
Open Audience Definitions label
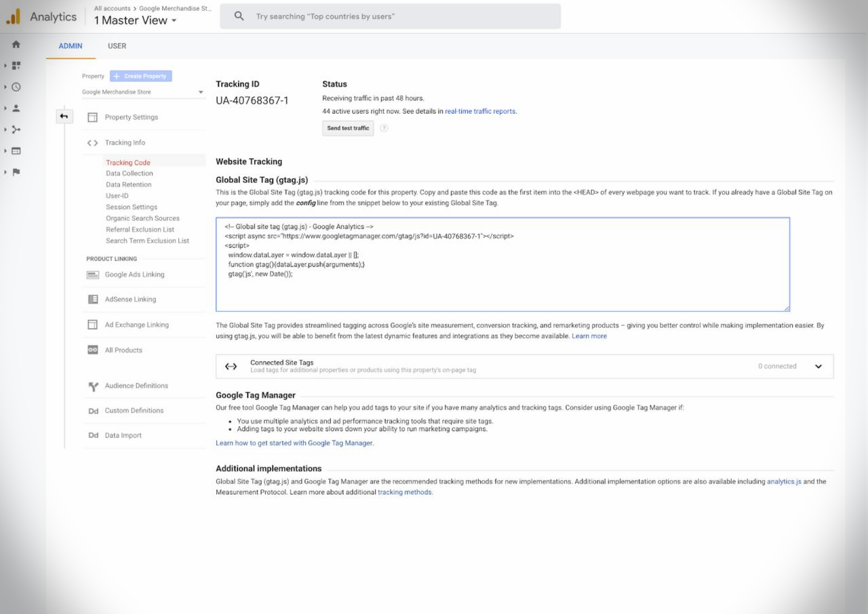[136, 386]
